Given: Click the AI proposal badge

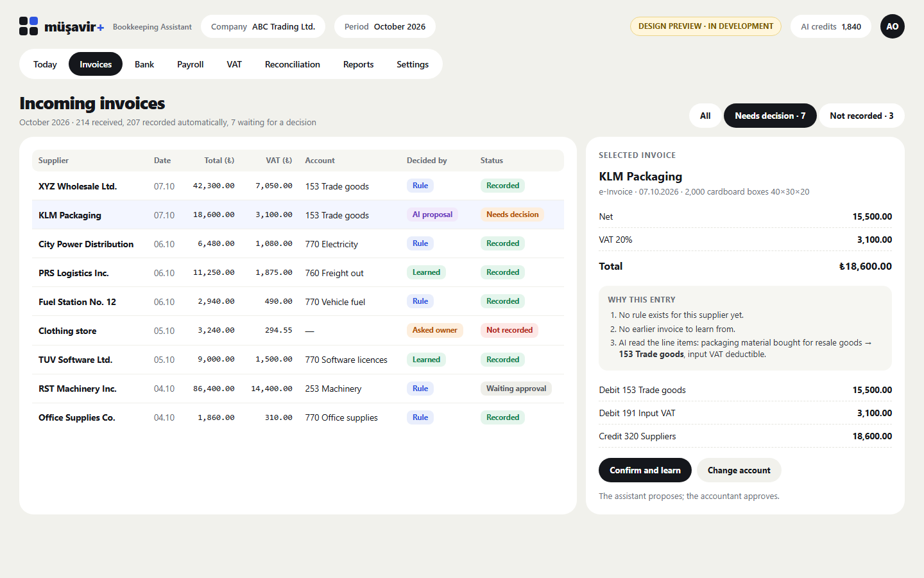Looking at the screenshot, I should pos(432,215).
